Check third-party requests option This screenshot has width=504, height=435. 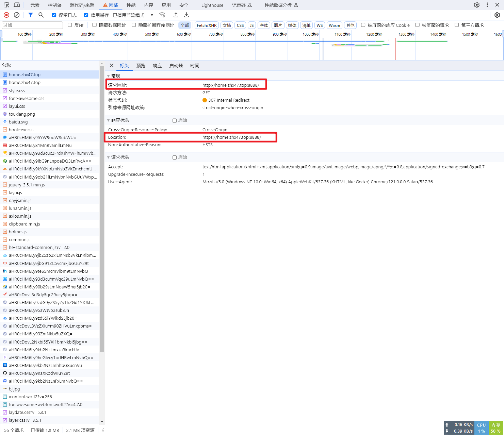(x=457, y=25)
